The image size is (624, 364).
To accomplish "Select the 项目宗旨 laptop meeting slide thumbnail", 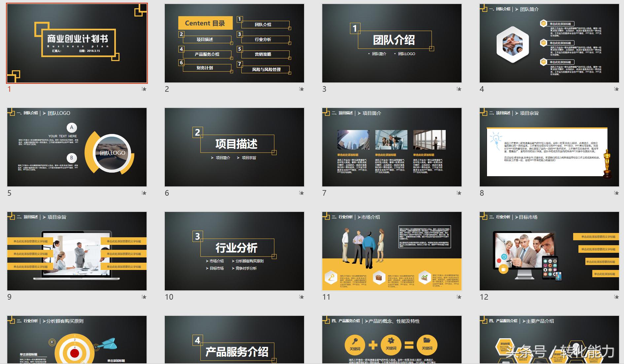I will tap(77, 251).
